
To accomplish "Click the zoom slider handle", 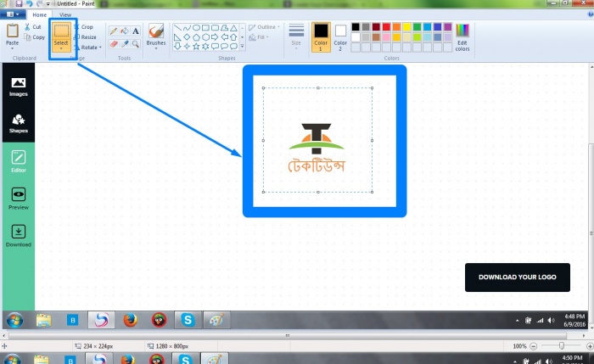I will click(562, 346).
